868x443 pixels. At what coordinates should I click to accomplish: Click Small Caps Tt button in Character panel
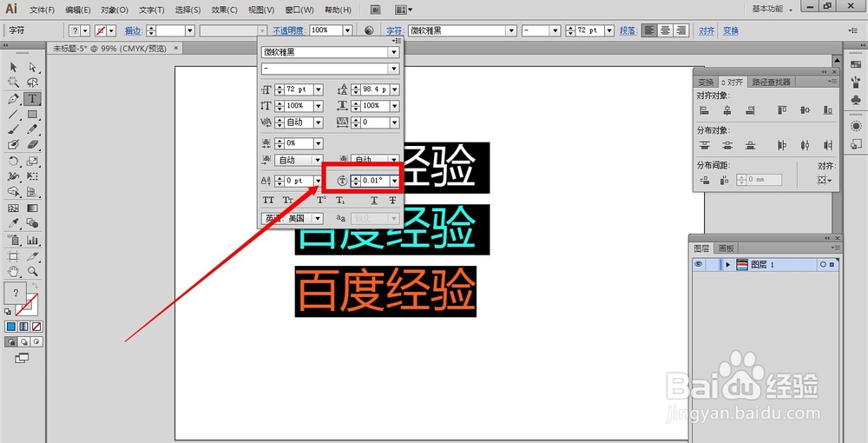click(288, 200)
